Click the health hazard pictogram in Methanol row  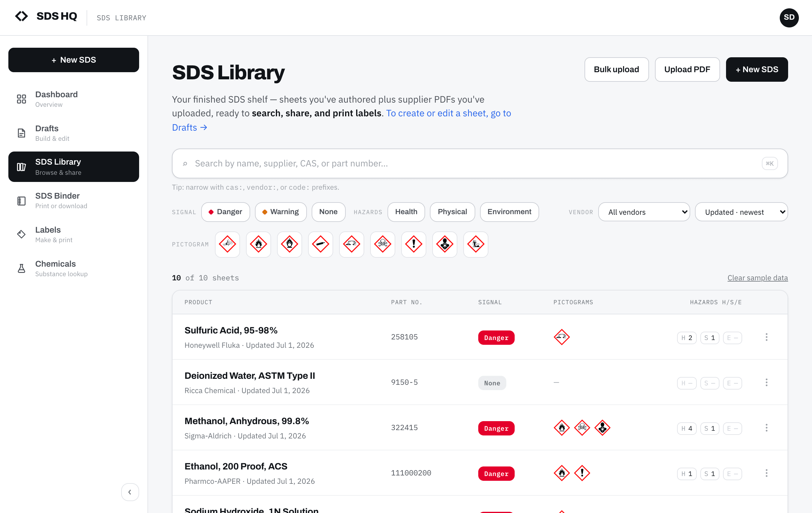602,428
